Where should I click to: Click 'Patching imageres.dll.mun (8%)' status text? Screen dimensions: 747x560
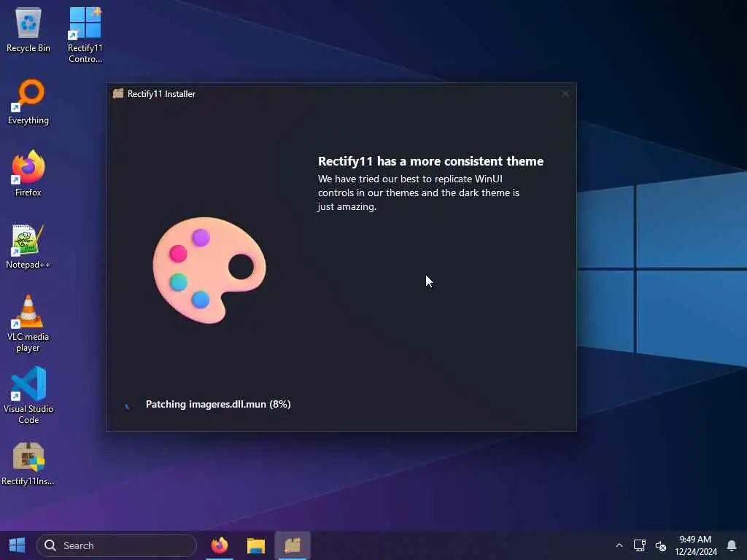pos(218,404)
